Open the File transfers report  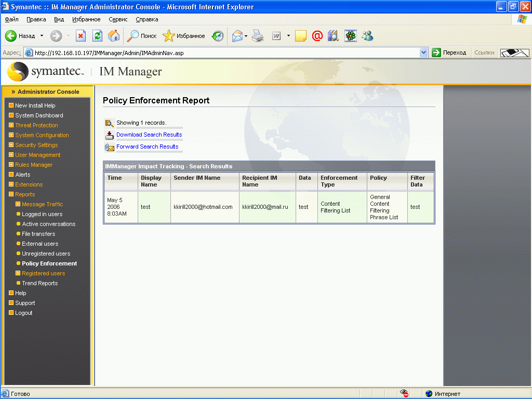coord(38,234)
